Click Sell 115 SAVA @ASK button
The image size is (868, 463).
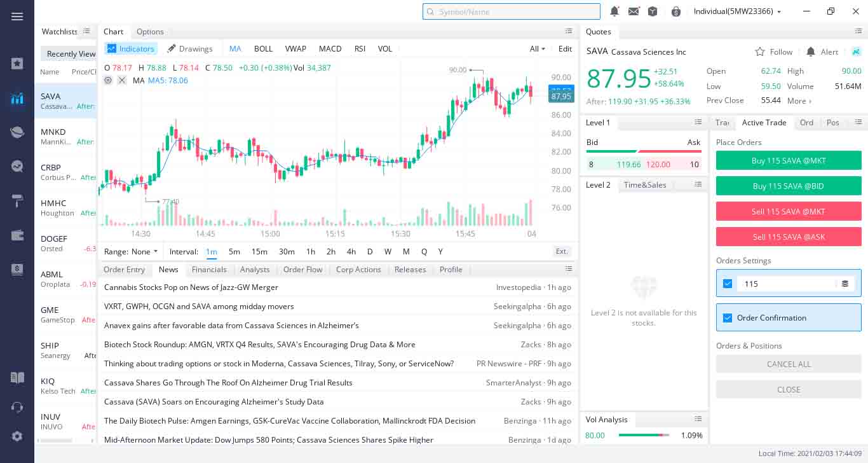point(789,237)
